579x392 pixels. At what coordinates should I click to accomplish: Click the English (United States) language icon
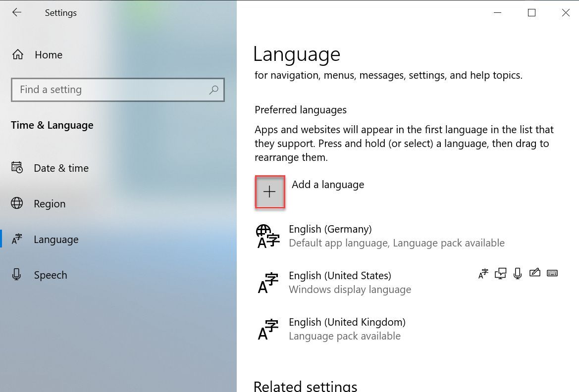(268, 283)
